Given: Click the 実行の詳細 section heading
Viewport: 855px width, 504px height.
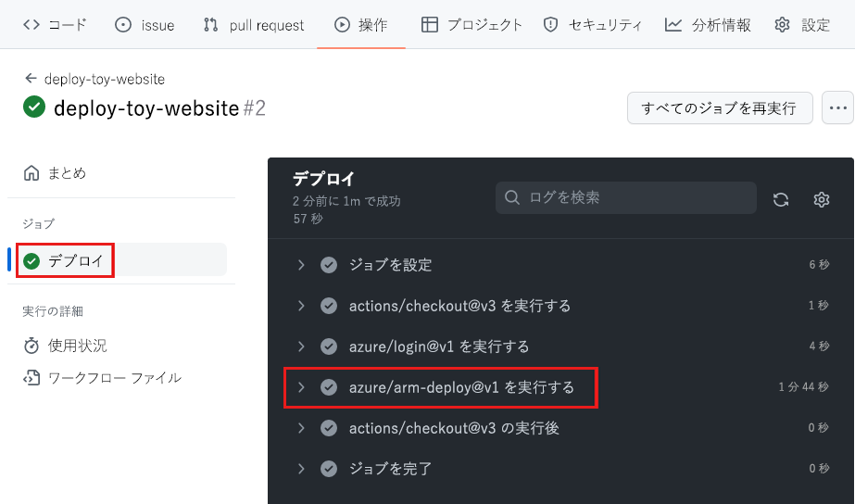Looking at the screenshot, I should coord(53,311).
